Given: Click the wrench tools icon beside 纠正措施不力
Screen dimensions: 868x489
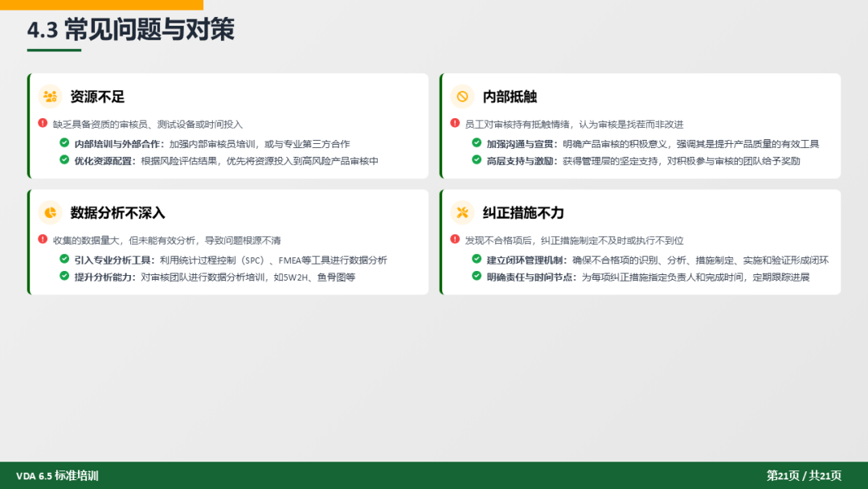Looking at the screenshot, I should [x=462, y=212].
